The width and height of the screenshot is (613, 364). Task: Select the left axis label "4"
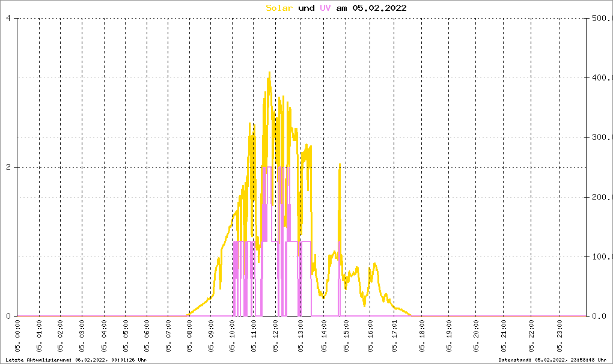[8, 18]
